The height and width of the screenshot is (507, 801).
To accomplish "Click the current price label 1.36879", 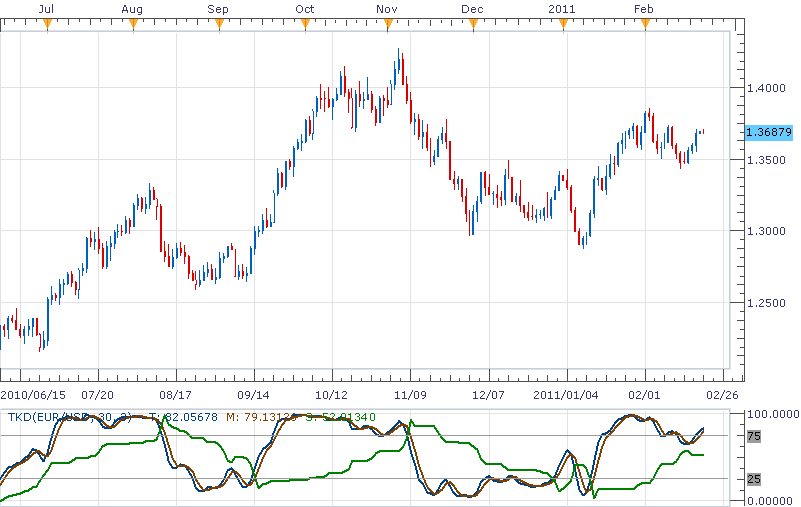I will tap(769, 132).
